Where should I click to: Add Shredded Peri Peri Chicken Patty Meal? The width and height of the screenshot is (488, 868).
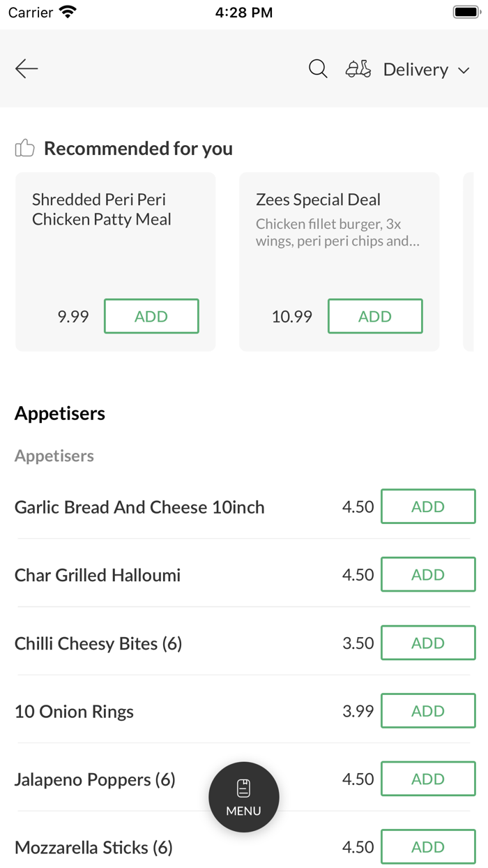pos(151,316)
